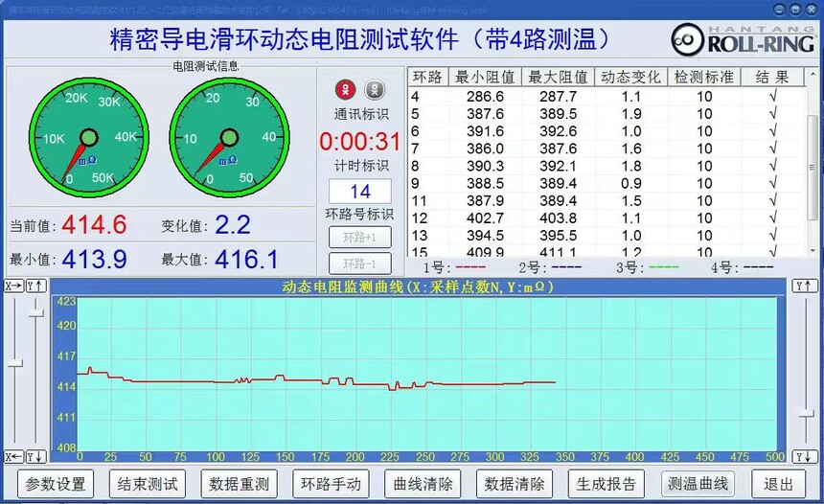Click the 退出 button

click(778, 484)
